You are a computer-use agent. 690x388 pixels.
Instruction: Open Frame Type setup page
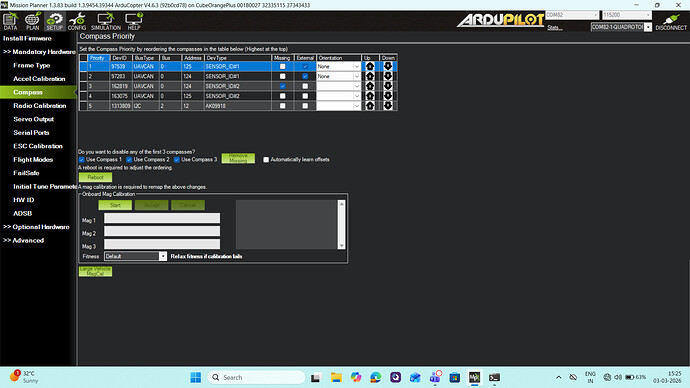[32, 65]
